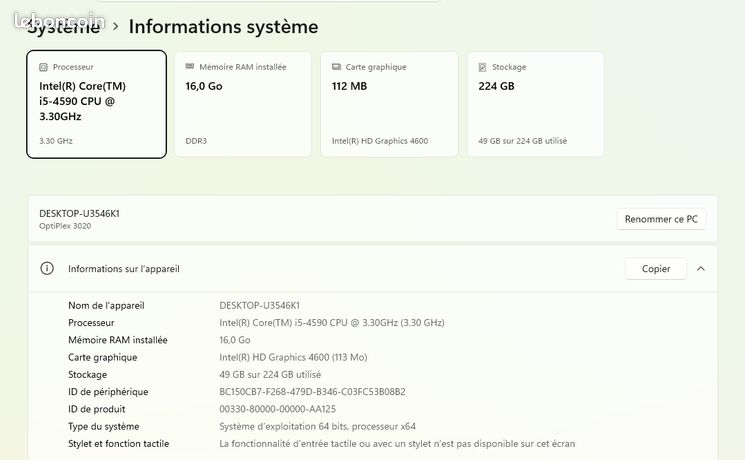Open the Carte graphique 112 MB card
The width and height of the screenshot is (745, 460).
[x=389, y=104]
